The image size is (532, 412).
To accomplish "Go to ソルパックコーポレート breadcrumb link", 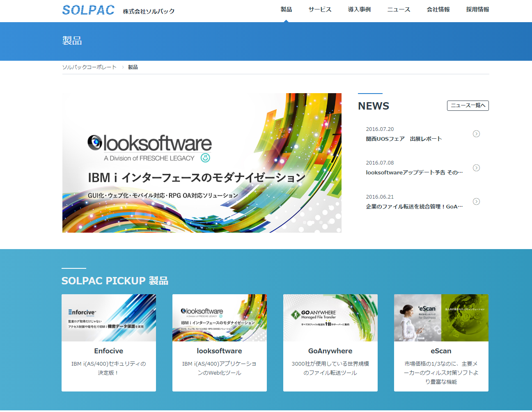I will [89, 67].
